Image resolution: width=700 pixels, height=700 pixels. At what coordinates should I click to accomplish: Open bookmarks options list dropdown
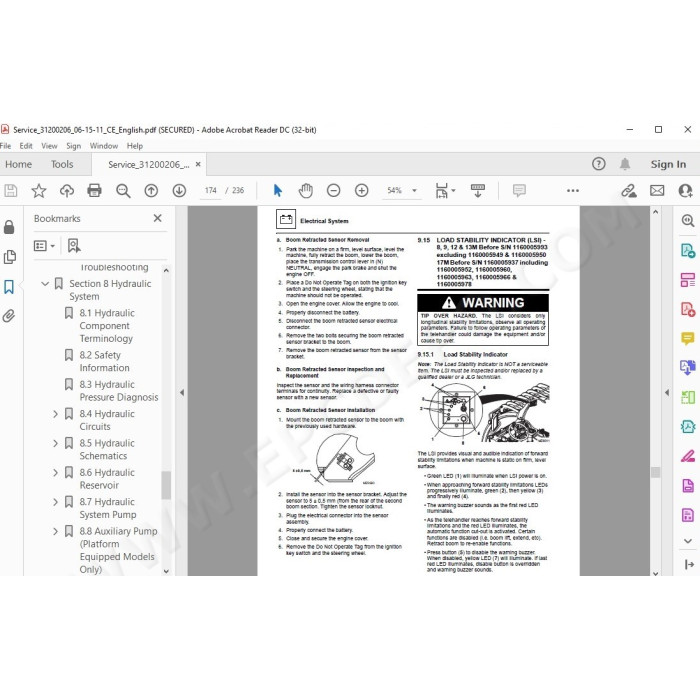pyautogui.click(x=44, y=246)
